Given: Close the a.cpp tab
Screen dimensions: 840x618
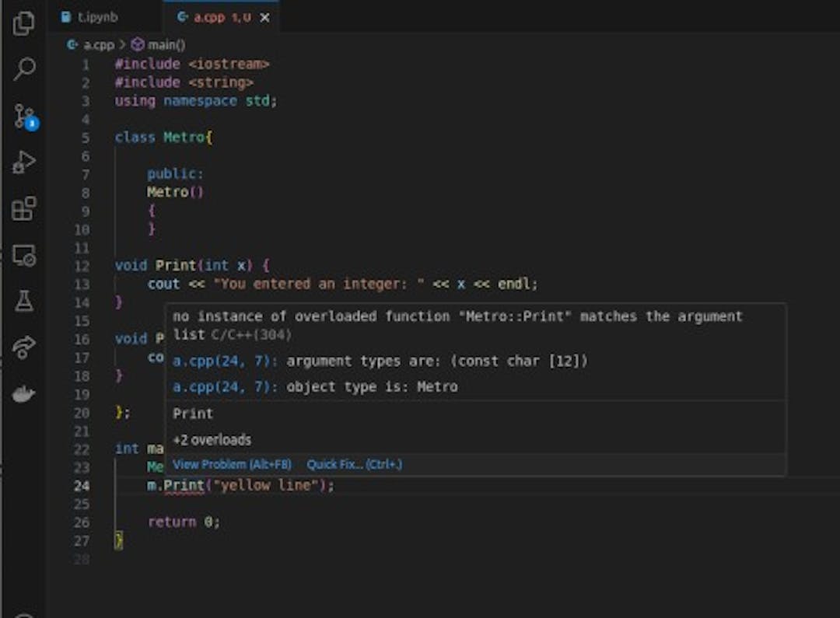Looking at the screenshot, I should (x=264, y=17).
